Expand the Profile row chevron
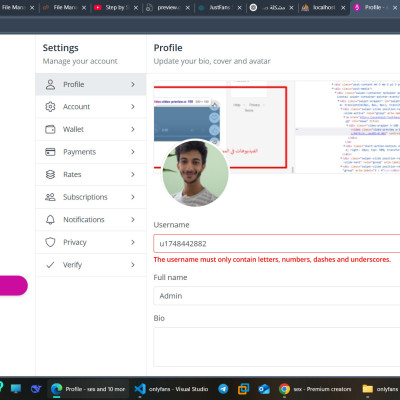400x400 pixels. (133, 84)
